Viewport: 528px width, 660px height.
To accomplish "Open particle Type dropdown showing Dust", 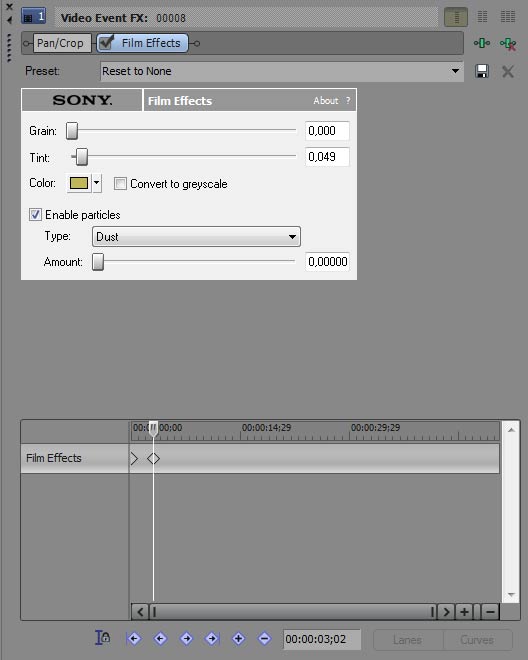I will pyautogui.click(x=196, y=237).
